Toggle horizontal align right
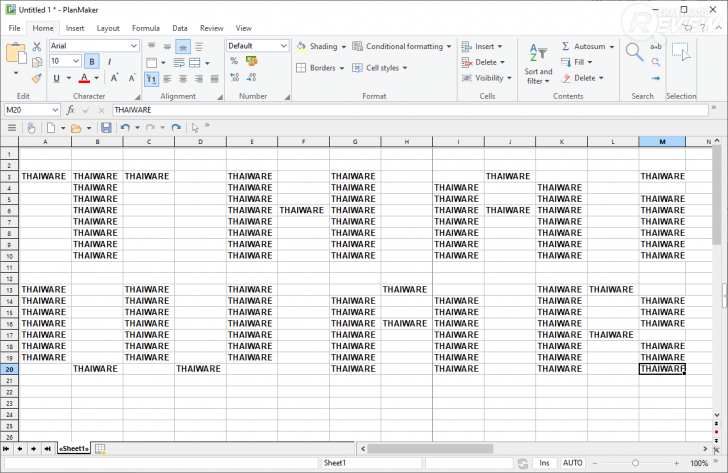This screenshot has height=473, width=728. click(199, 79)
